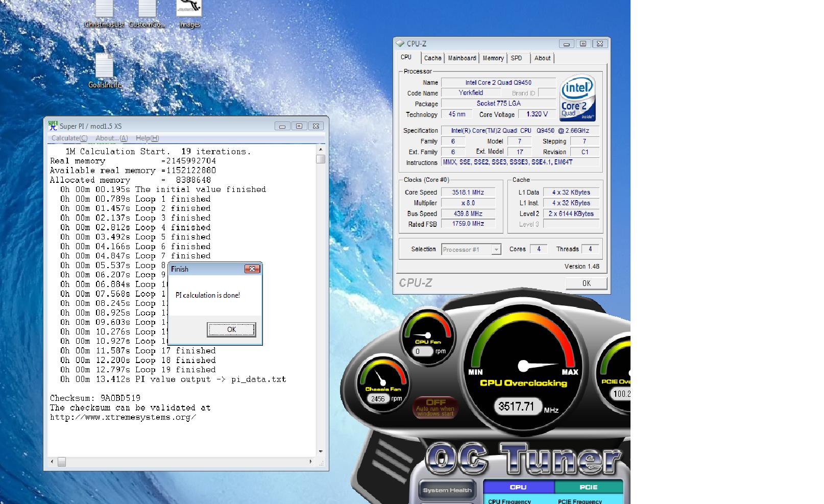
Task: Switch to the Mainboard tab in CPU-Z
Action: pyautogui.click(x=462, y=58)
